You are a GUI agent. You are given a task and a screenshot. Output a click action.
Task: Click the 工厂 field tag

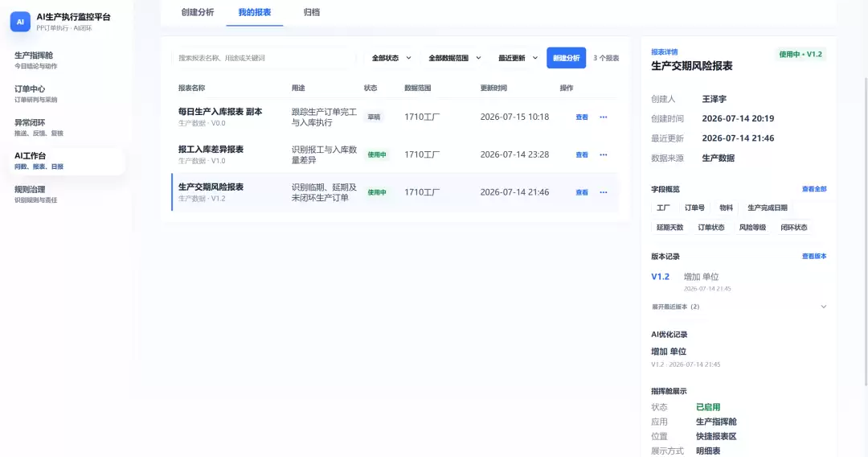pos(663,208)
